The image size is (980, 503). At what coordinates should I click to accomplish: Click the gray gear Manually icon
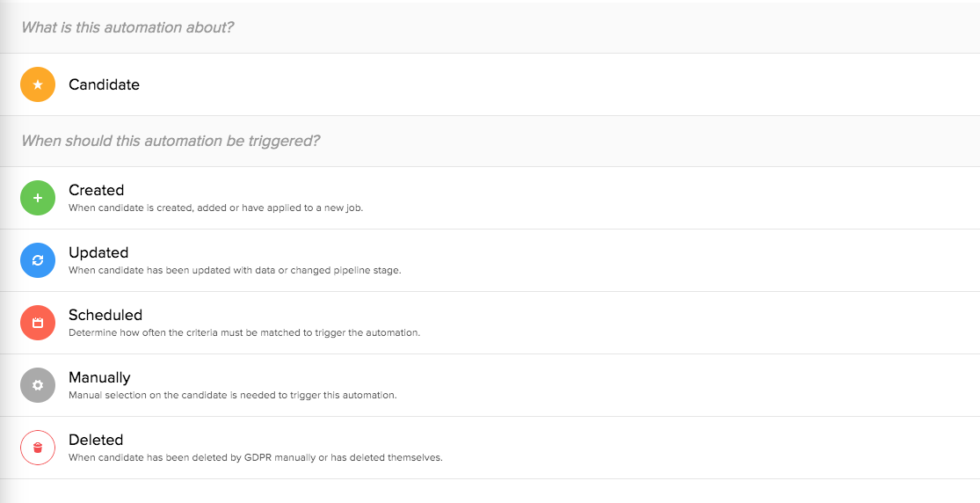38,385
